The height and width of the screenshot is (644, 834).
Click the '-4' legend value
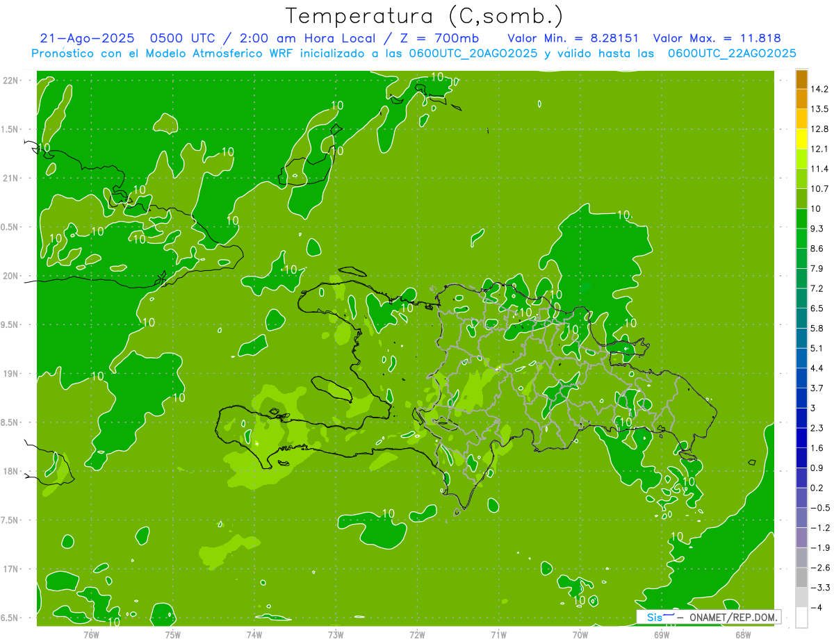click(x=816, y=608)
